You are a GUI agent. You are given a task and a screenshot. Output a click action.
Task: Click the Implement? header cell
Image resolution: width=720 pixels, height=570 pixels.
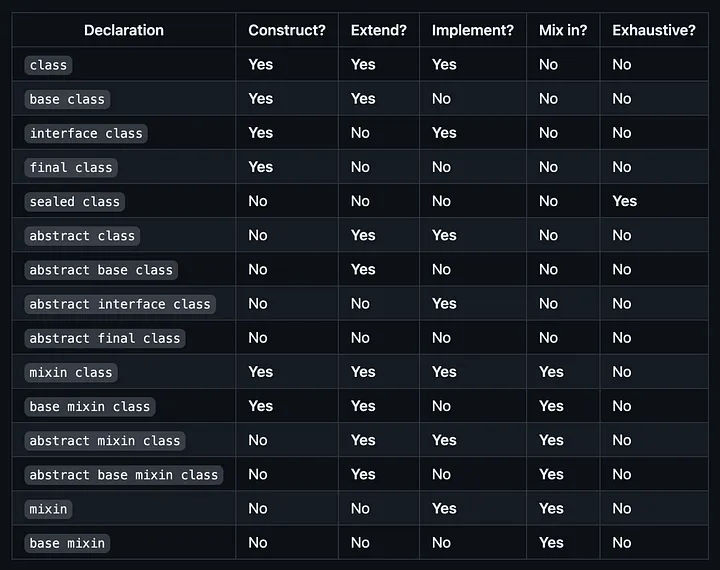472,30
